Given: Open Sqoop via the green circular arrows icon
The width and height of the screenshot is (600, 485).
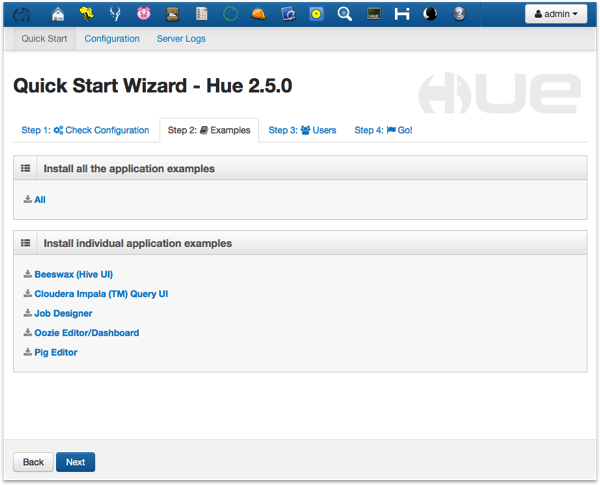Looking at the screenshot, I should (230, 14).
